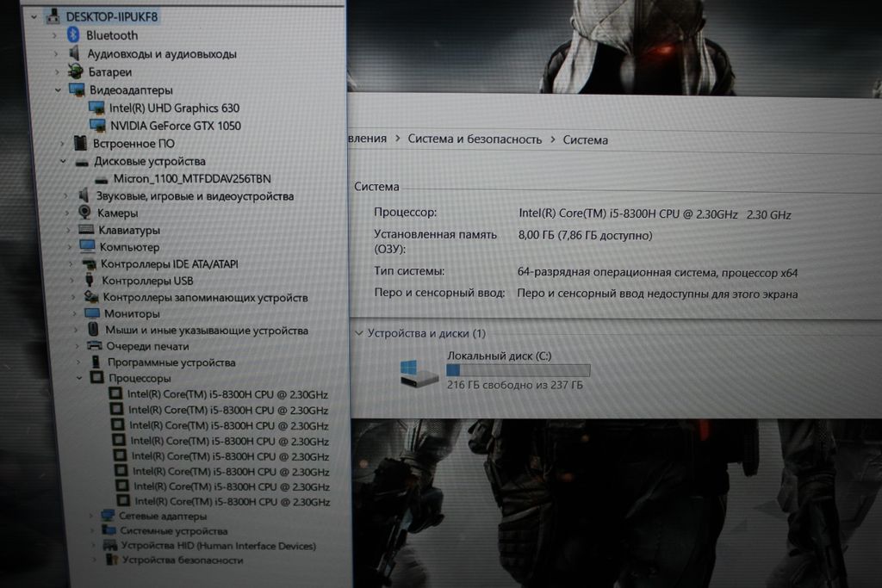Select the Micron_1100_MTFDDAV256TBN label
882x588 pixels.
pos(192,179)
